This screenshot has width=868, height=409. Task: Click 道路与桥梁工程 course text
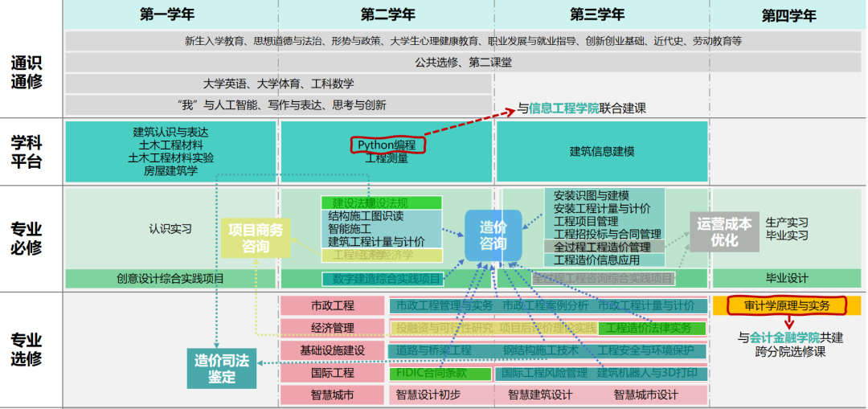pyautogui.click(x=433, y=350)
